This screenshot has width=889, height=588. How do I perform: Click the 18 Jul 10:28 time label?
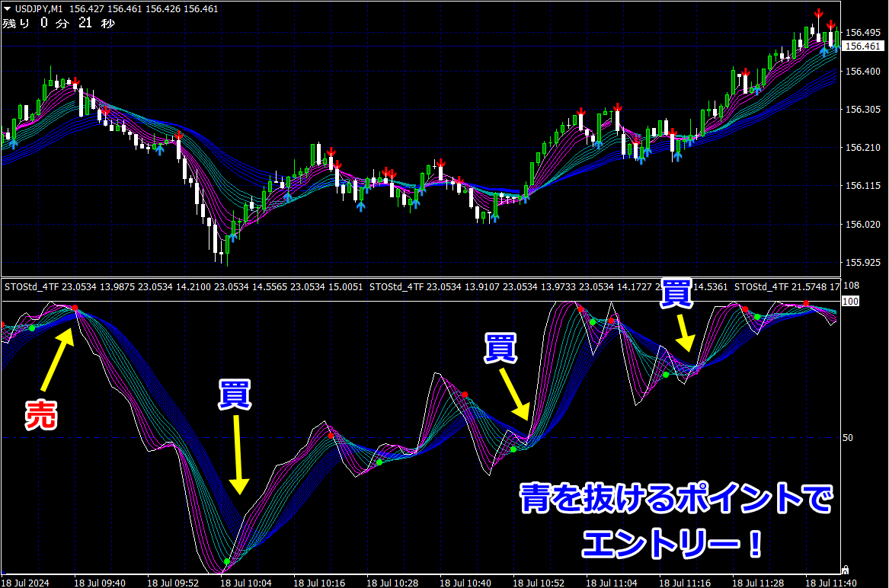(392, 583)
